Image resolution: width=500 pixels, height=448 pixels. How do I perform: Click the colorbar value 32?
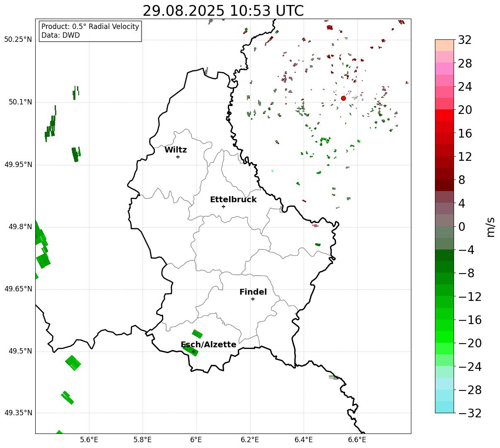[x=465, y=40]
